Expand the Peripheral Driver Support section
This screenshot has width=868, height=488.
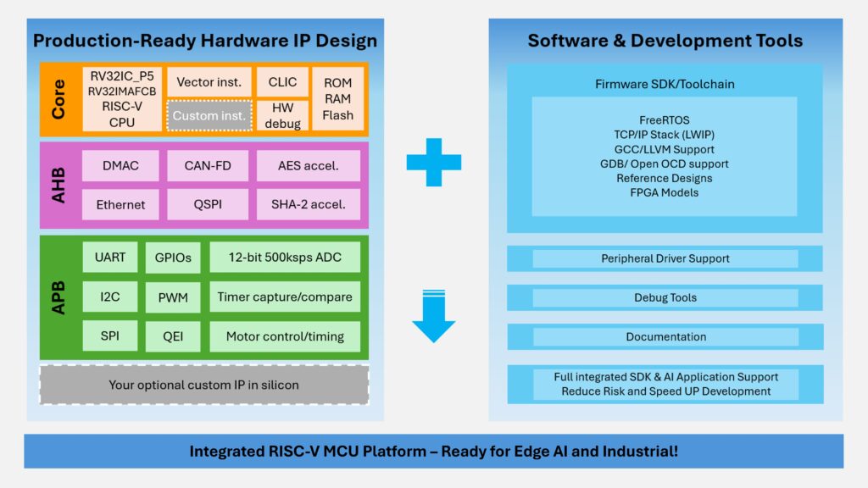665,258
